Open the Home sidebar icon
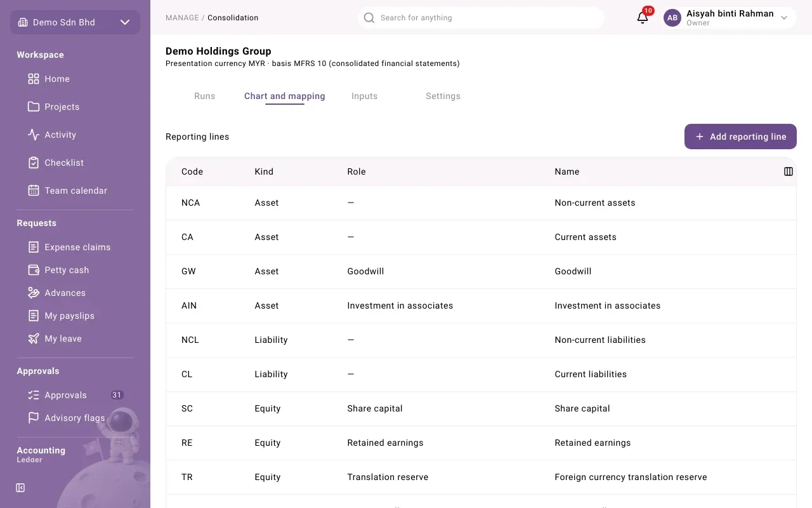This screenshot has width=812, height=508. pos(34,79)
